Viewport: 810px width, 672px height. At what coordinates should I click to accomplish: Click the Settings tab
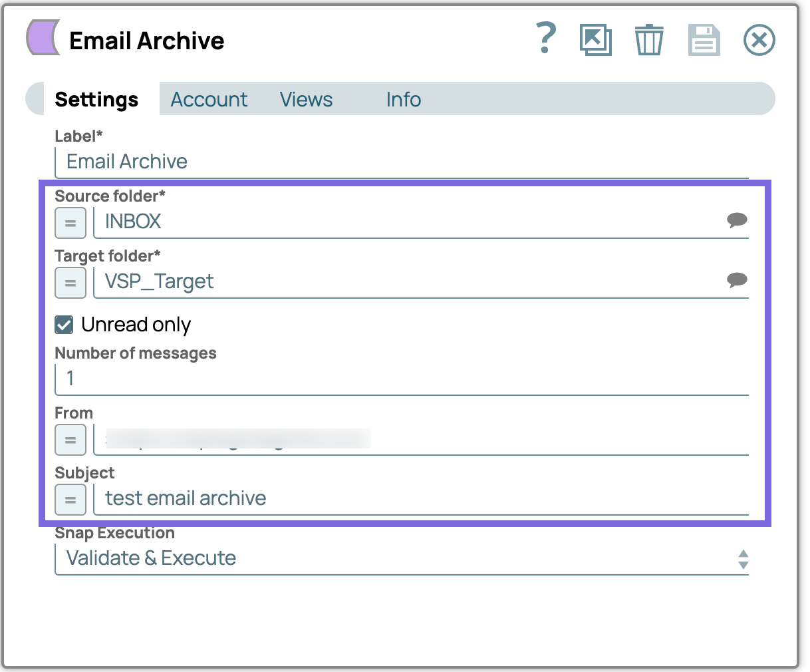pos(96,99)
